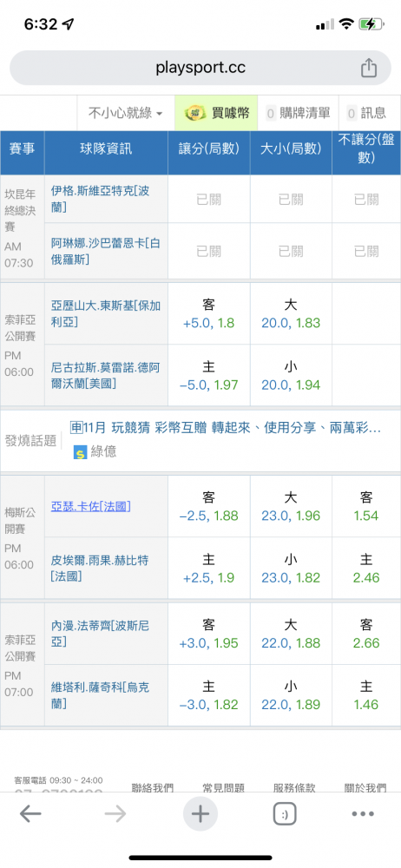Screen dimensions: 401x868
Task: Go back with the left arrow icon
Action: coord(30,814)
